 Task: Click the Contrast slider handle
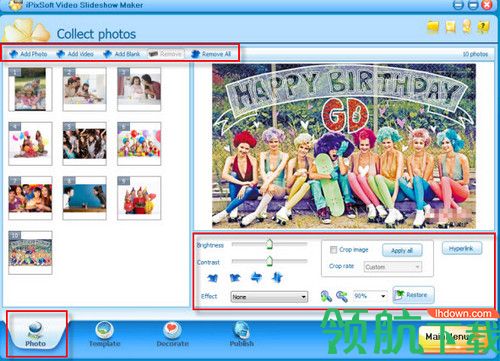[x=270, y=261]
